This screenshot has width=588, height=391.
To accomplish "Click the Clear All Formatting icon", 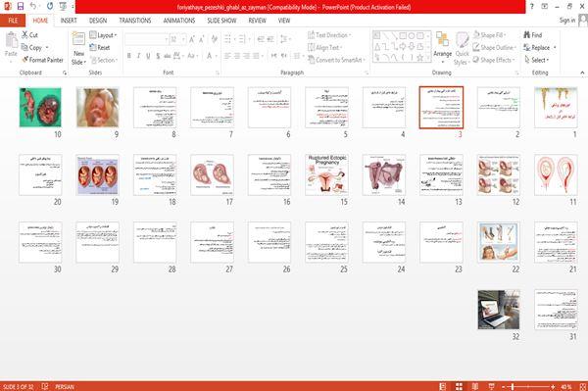I will [x=214, y=39].
